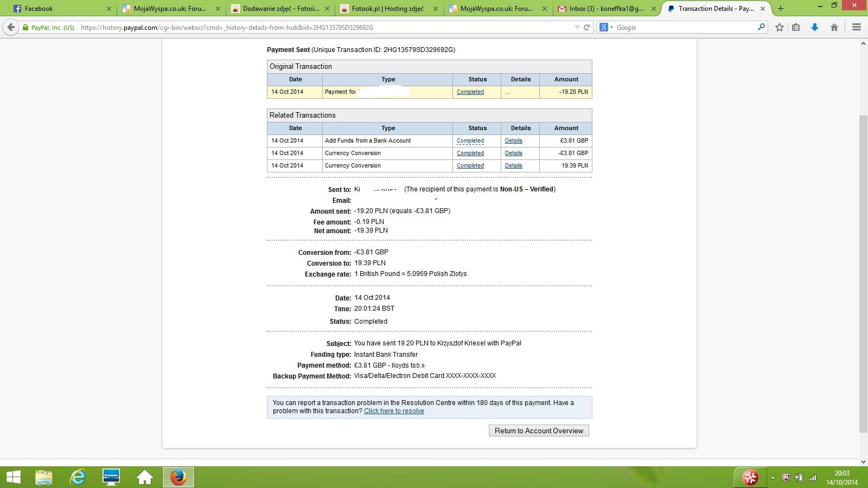
Task: Open Completed status for Add Funds row
Action: (470, 141)
